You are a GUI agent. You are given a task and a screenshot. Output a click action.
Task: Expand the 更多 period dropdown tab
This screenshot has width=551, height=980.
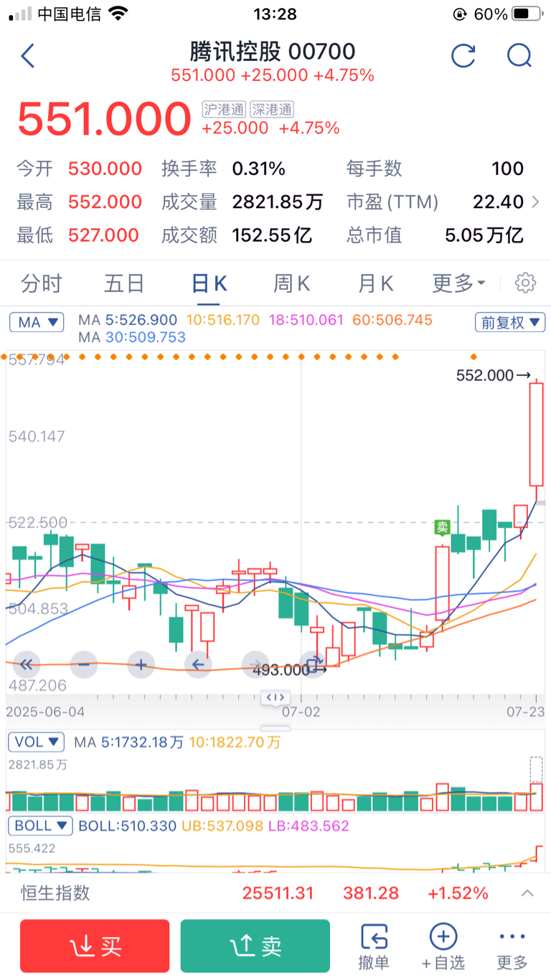pyautogui.click(x=459, y=283)
